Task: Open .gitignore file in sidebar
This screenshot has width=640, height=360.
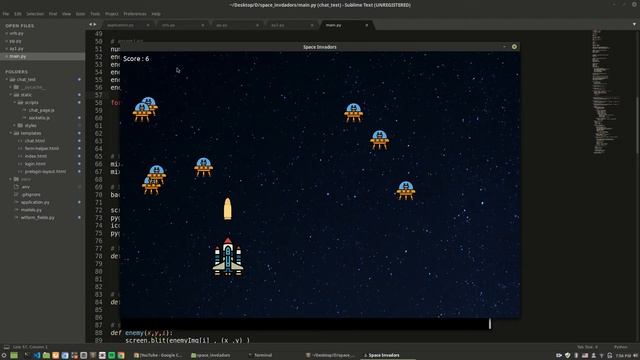Action: coord(31,195)
